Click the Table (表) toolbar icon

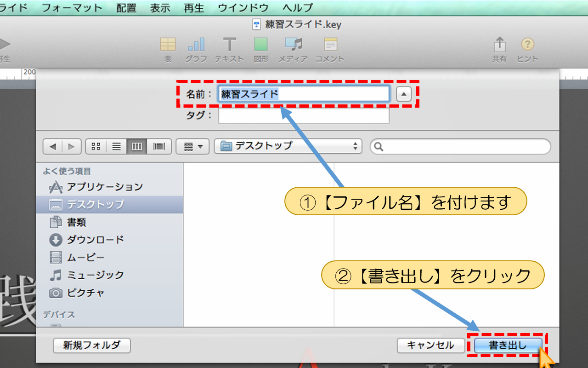(x=168, y=45)
